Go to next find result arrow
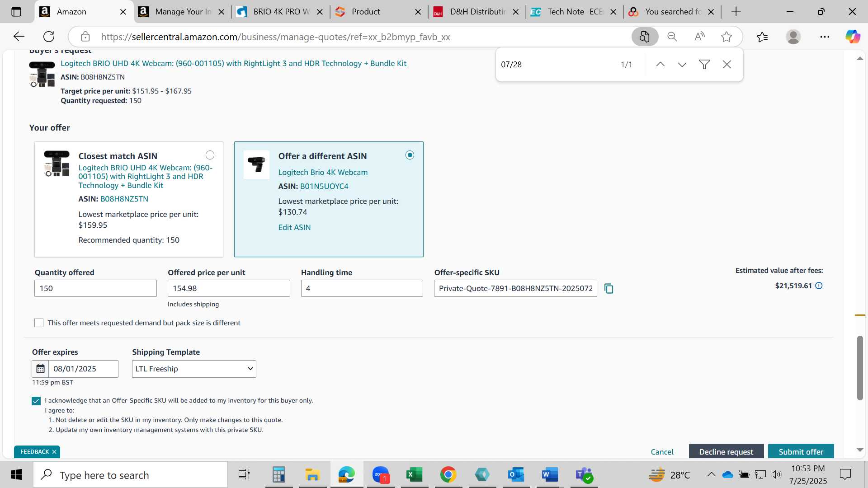 click(x=682, y=65)
